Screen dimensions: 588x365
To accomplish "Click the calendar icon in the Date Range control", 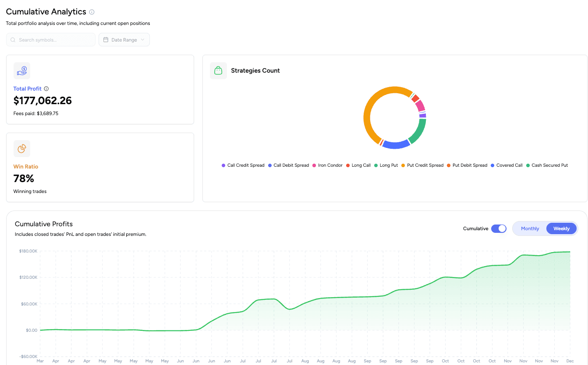I will [106, 39].
